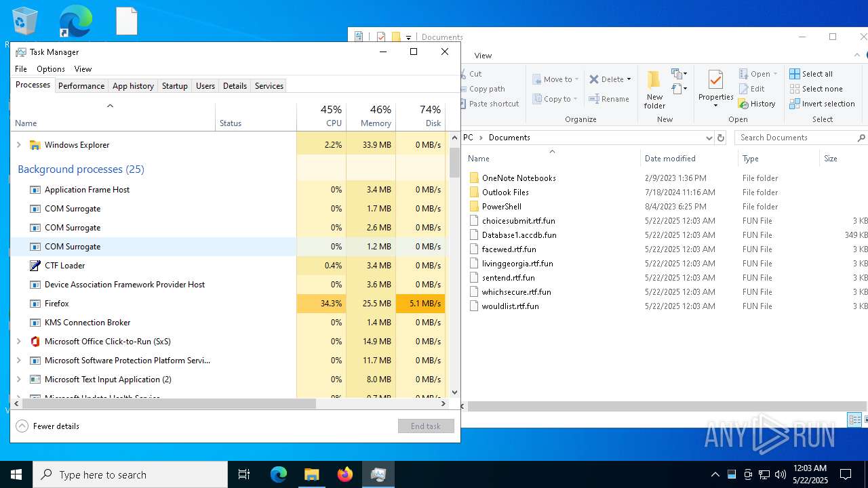This screenshot has width=868, height=488.
Task: Click the Refresh button beside address bar
Action: coord(721,138)
